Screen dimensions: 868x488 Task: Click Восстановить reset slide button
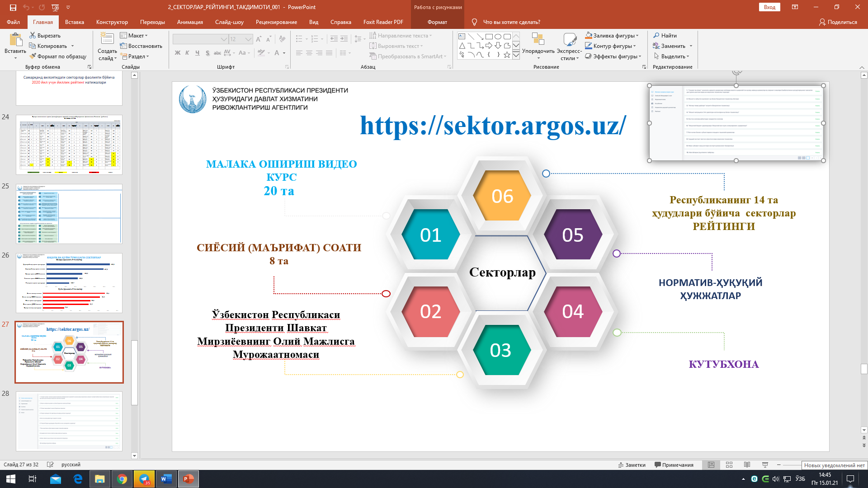[x=141, y=46]
